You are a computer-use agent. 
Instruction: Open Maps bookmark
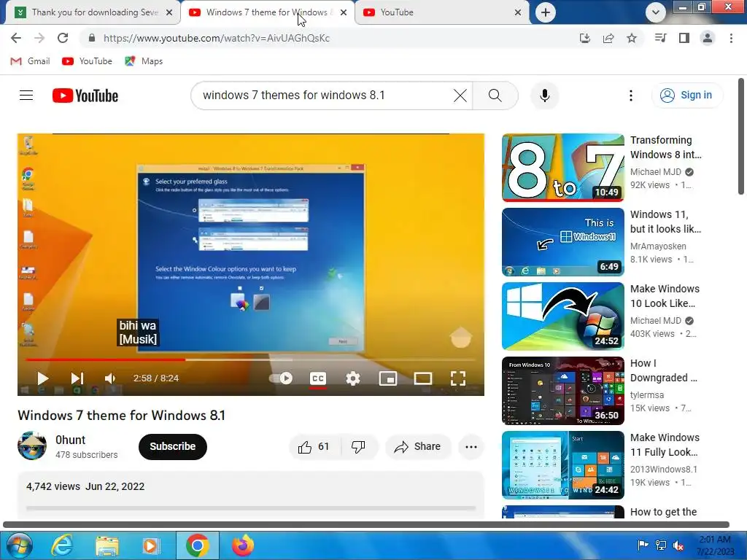point(144,61)
